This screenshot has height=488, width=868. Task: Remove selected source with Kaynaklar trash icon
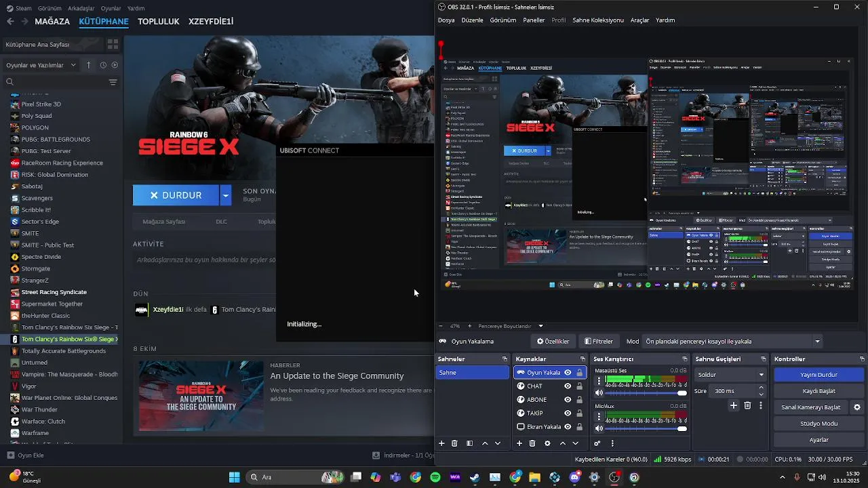pos(532,443)
